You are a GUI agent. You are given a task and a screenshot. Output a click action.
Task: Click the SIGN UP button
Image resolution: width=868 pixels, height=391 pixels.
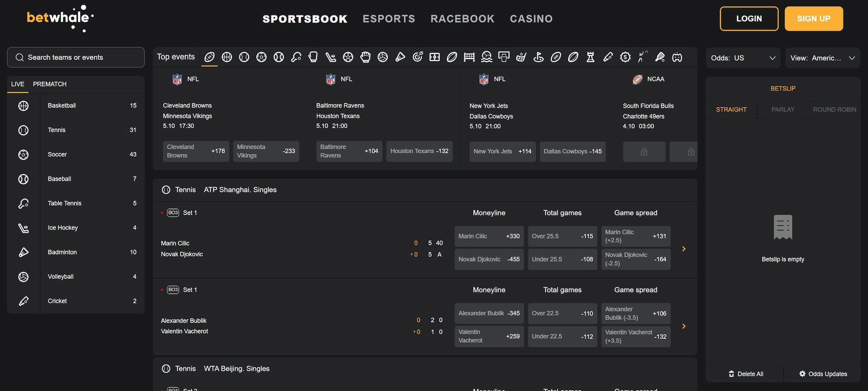813,19
